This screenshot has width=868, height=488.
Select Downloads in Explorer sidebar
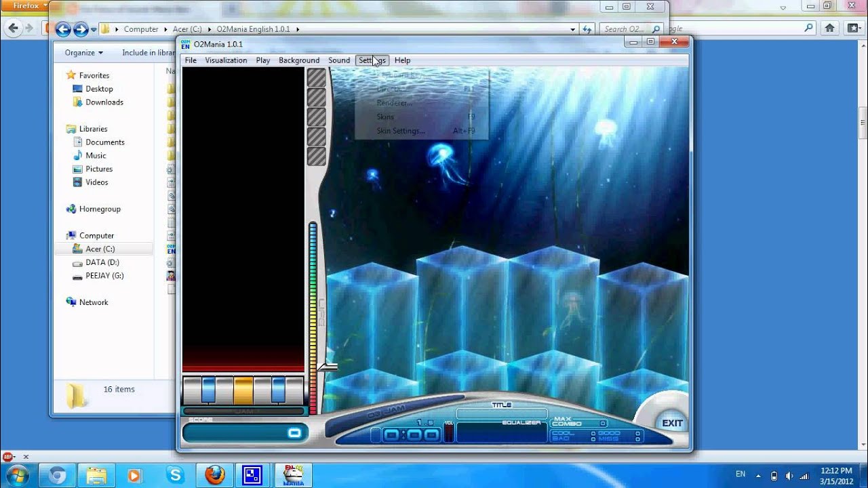104,102
